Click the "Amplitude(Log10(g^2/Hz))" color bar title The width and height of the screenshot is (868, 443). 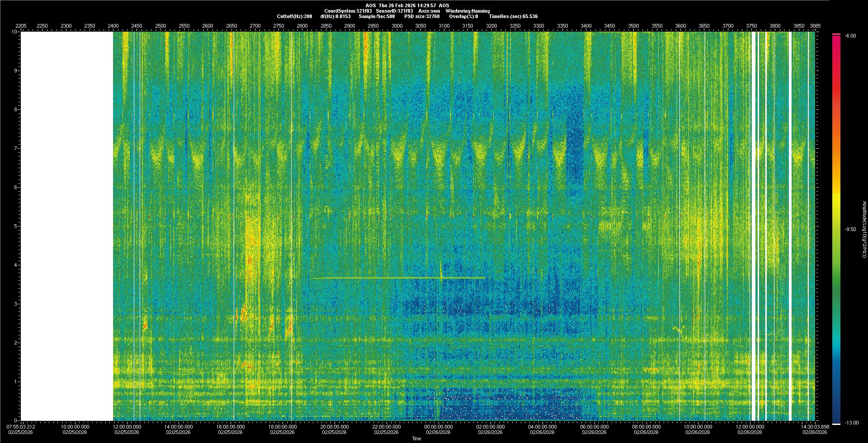tap(863, 230)
